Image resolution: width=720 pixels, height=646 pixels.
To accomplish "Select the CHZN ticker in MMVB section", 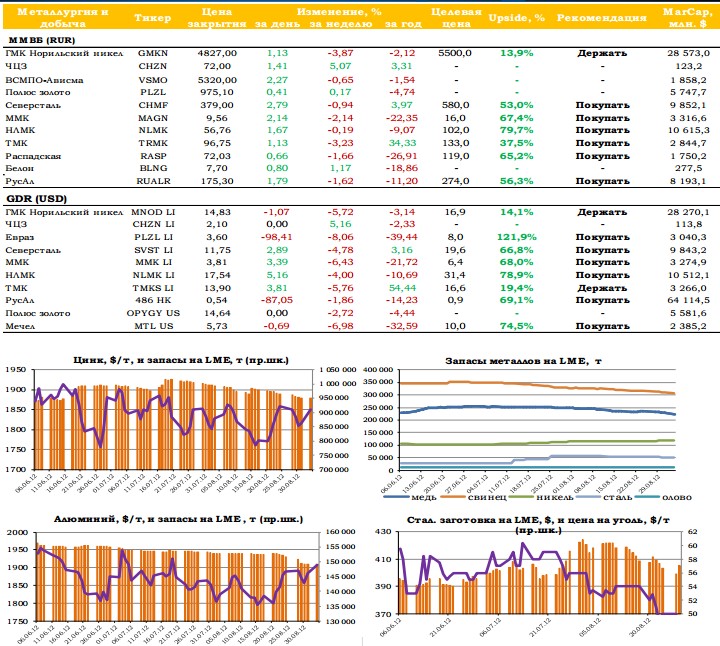I will (153, 66).
